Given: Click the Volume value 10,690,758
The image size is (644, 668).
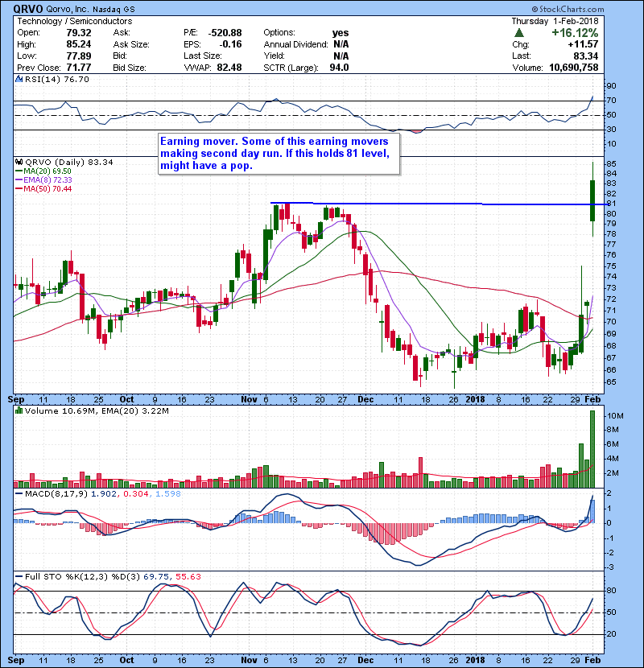Looking at the screenshot, I should pos(574,68).
